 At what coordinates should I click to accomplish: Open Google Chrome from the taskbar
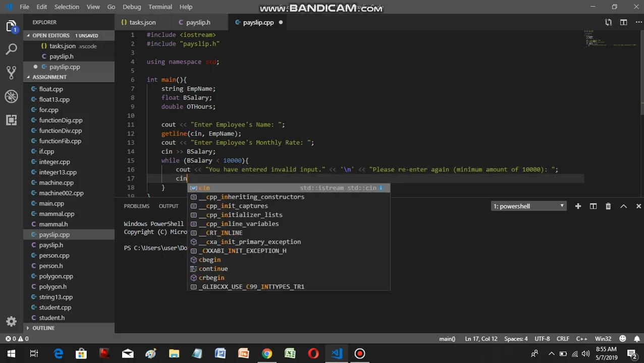[266, 353]
